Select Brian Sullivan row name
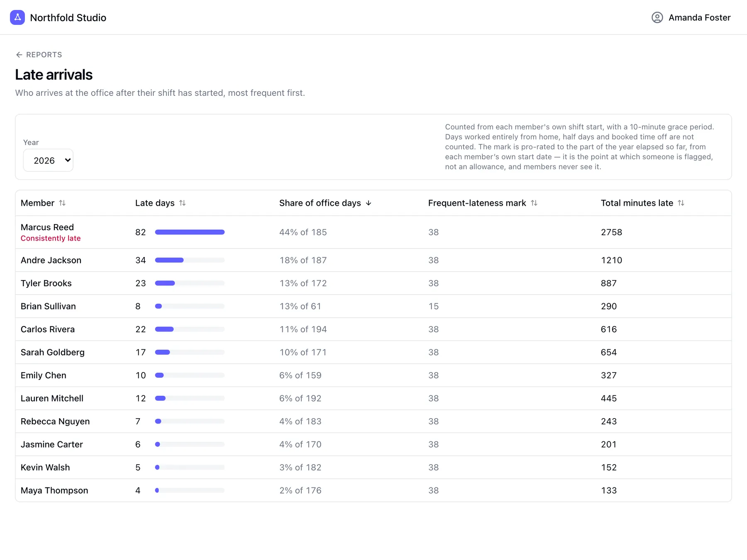Screen dimensions: 747x560 pos(48,306)
